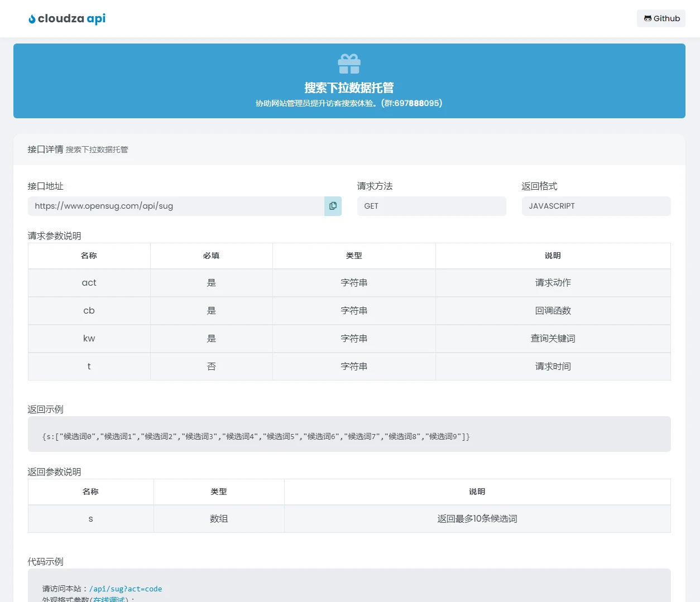Click the gift icon in the blue banner

point(349,64)
